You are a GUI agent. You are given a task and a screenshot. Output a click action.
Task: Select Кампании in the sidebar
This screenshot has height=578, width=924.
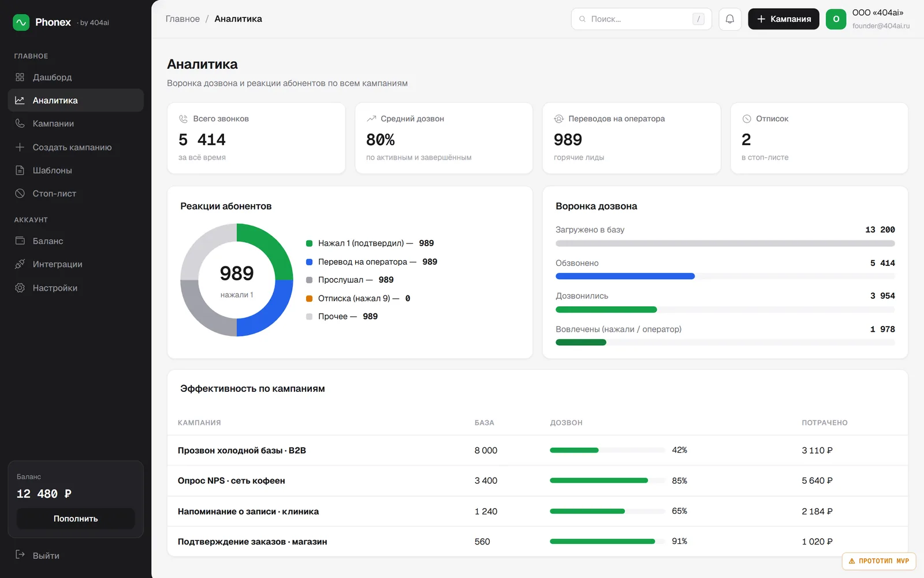point(76,123)
